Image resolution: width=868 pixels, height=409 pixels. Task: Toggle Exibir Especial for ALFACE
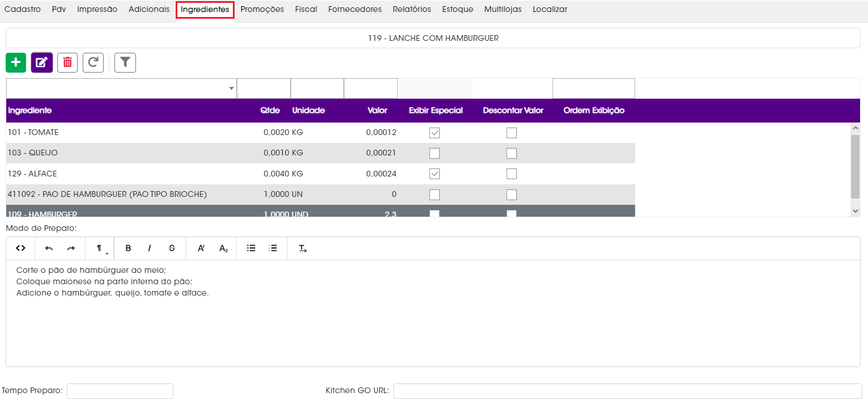pos(435,174)
